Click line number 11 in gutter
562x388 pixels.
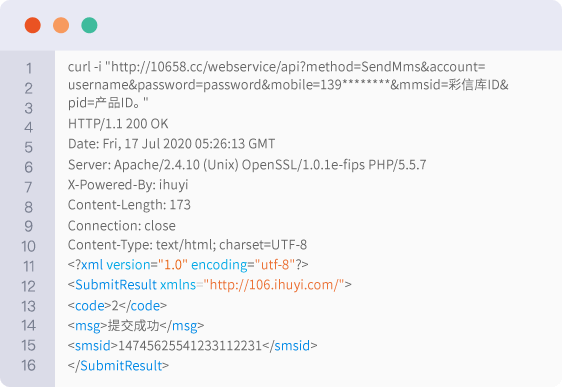pyautogui.click(x=29, y=267)
